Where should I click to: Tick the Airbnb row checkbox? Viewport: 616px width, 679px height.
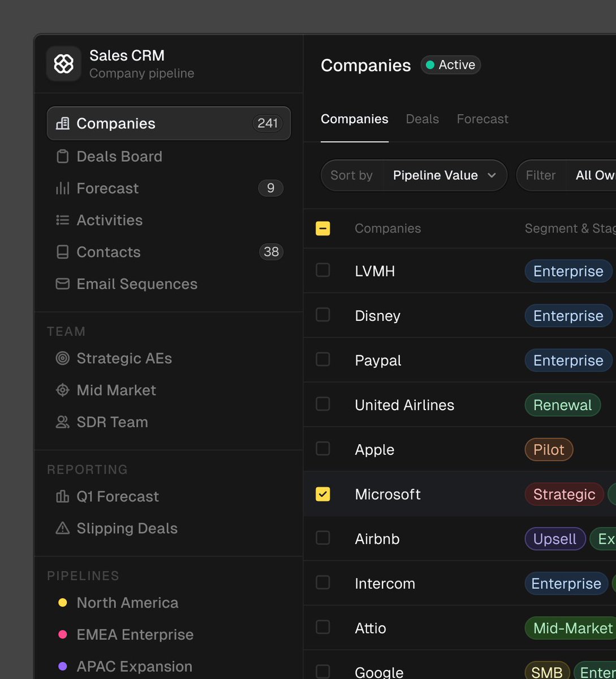click(323, 538)
